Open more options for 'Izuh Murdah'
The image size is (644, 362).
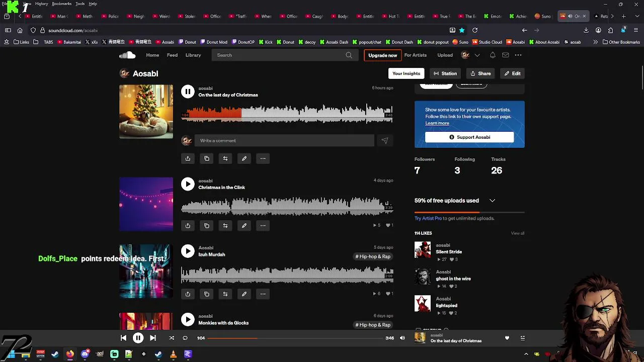[263, 294]
